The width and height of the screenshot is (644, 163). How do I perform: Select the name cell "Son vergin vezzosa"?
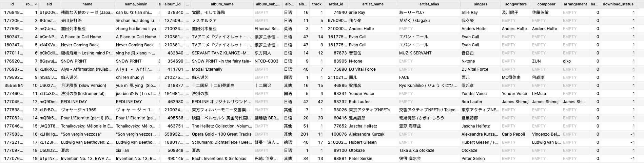[81, 134]
